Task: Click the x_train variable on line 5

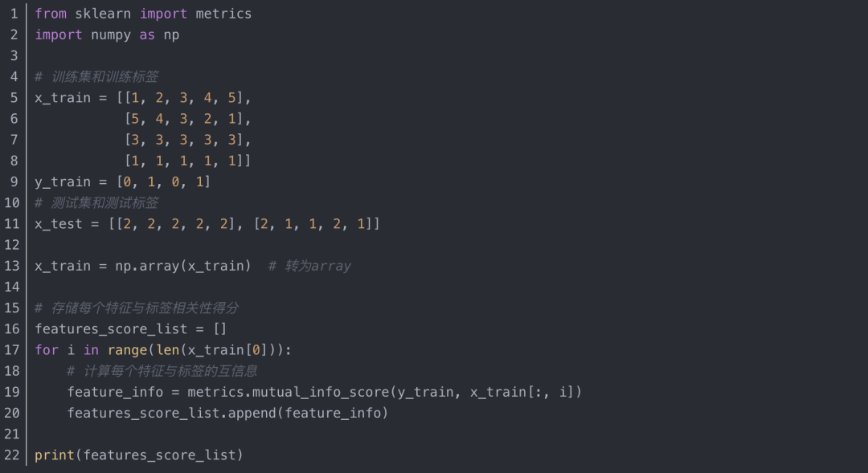Action: click(x=63, y=98)
